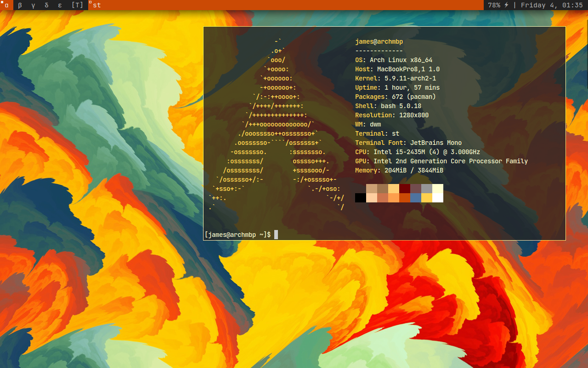Click the CPU: Intel i5-2435M line
Image resolution: width=588 pixels, height=368 pixels.
click(x=418, y=152)
